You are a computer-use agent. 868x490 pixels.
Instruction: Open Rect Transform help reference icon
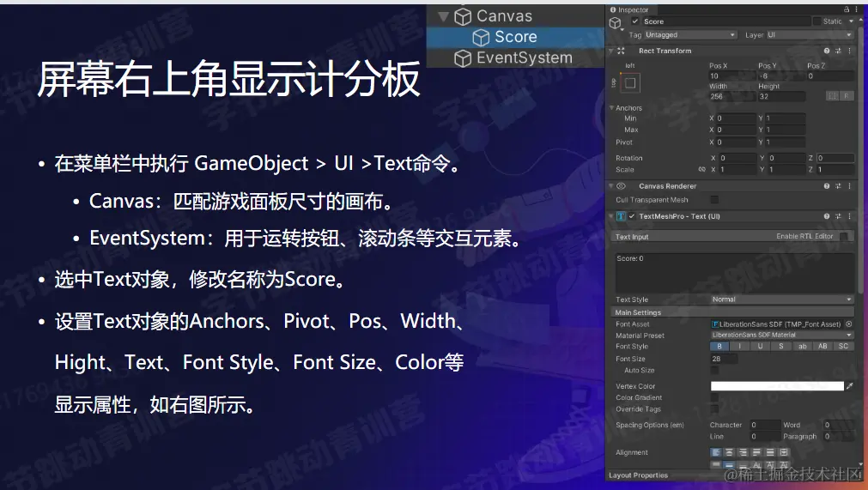click(x=827, y=51)
